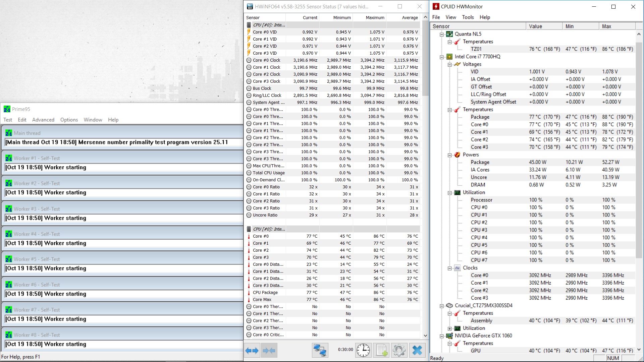The image size is (644, 362).
Task: Click the Prime95 Window menu
Action: (x=93, y=120)
